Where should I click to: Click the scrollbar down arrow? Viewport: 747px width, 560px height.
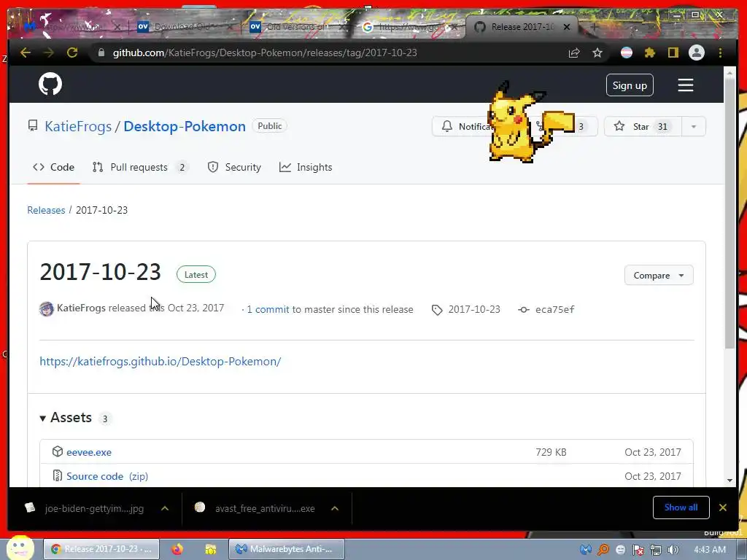[x=729, y=481]
